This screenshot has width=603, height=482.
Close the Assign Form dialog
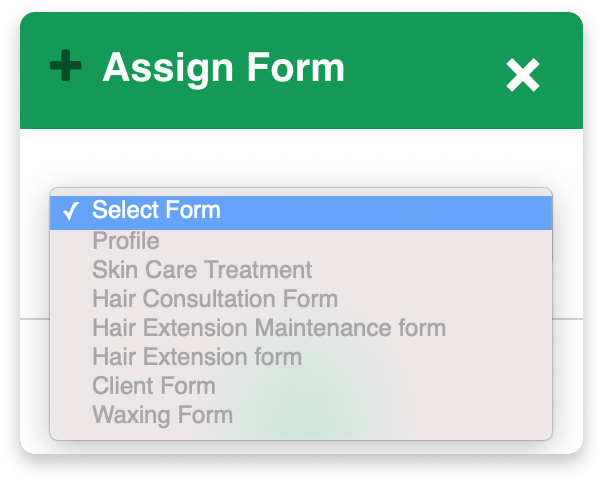(522, 74)
